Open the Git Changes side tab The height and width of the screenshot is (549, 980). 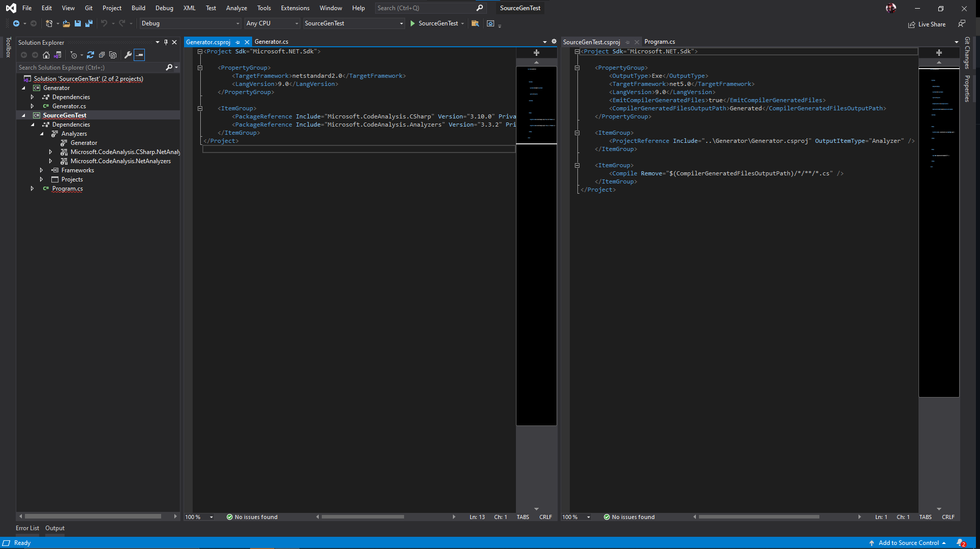[x=967, y=53]
